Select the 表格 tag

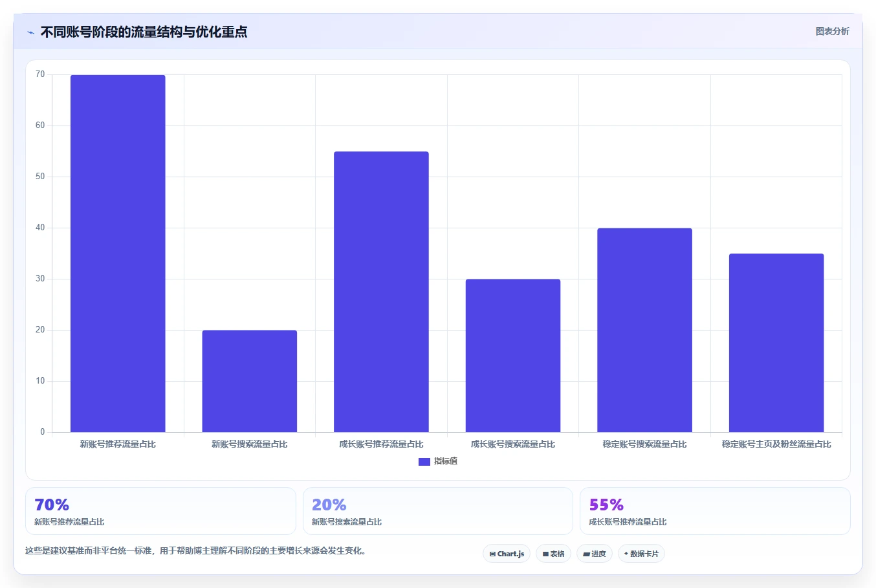pyautogui.click(x=553, y=554)
